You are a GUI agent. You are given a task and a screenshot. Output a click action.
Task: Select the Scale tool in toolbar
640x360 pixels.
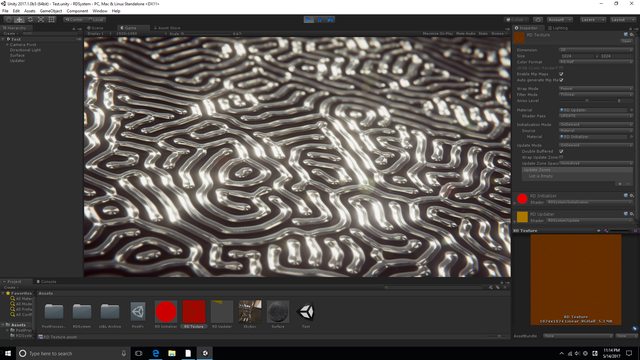[x=41, y=20]
